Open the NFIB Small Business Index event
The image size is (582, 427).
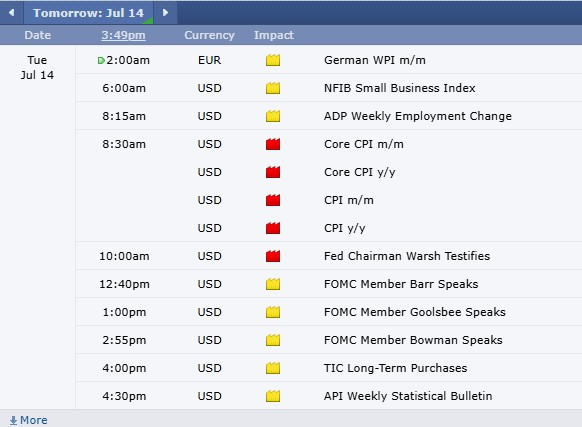click(x=399, y=88)
